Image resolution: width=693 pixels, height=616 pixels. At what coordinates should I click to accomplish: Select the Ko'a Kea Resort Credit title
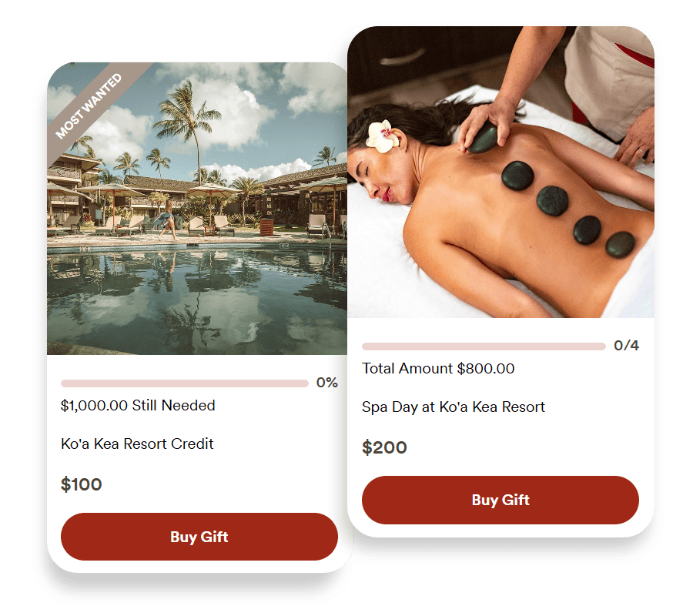tap(137, 444)
